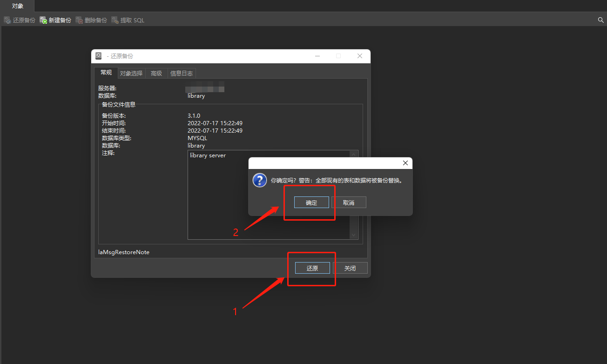Click the 还原 (Restore) button

tap(312, 268)
